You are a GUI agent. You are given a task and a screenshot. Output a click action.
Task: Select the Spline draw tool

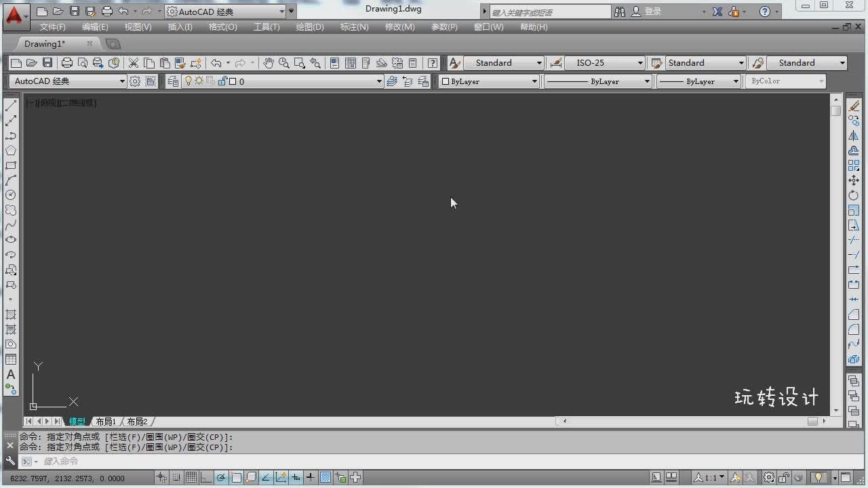[11, 225]
